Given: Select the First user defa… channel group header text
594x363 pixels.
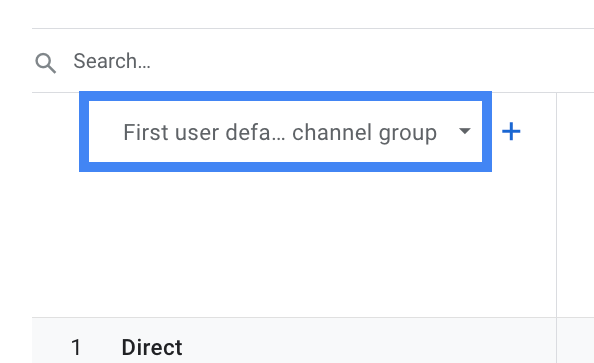Looking at the screenshot, I should (x=280, y=133).
